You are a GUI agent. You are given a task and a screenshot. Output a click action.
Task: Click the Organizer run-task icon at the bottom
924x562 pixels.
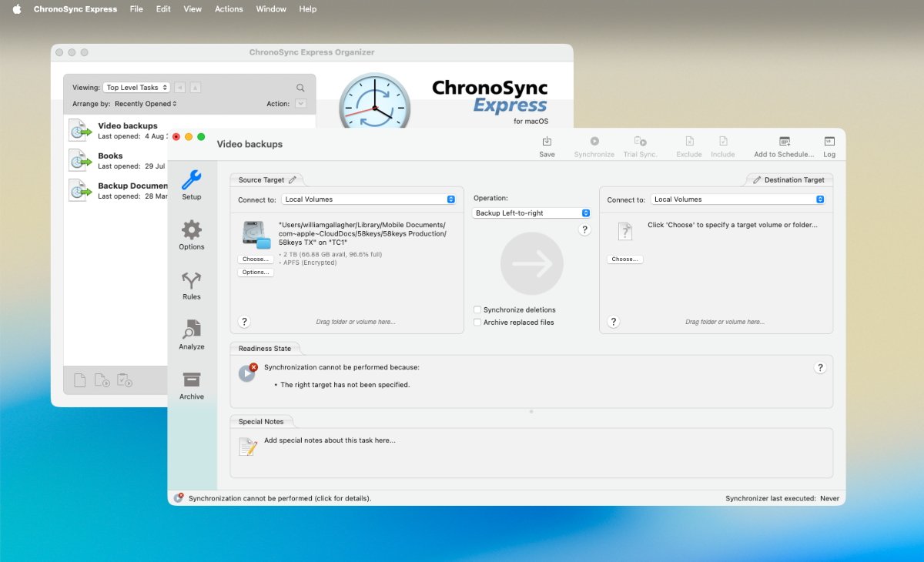pyautogui.click(x=102, y=380)
